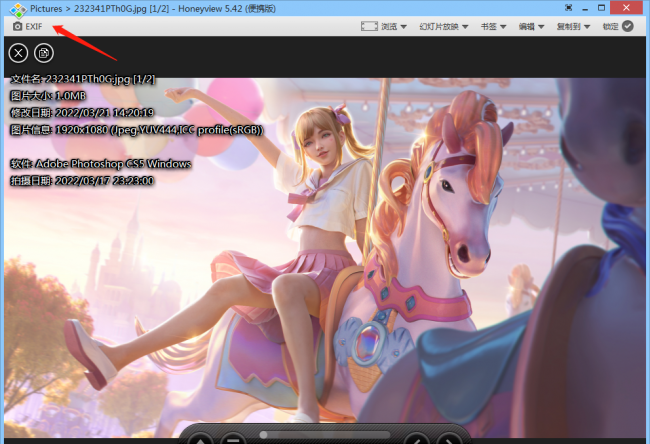
Task: Copy EXIF info with clipboard icon
Action: point(44,53)
